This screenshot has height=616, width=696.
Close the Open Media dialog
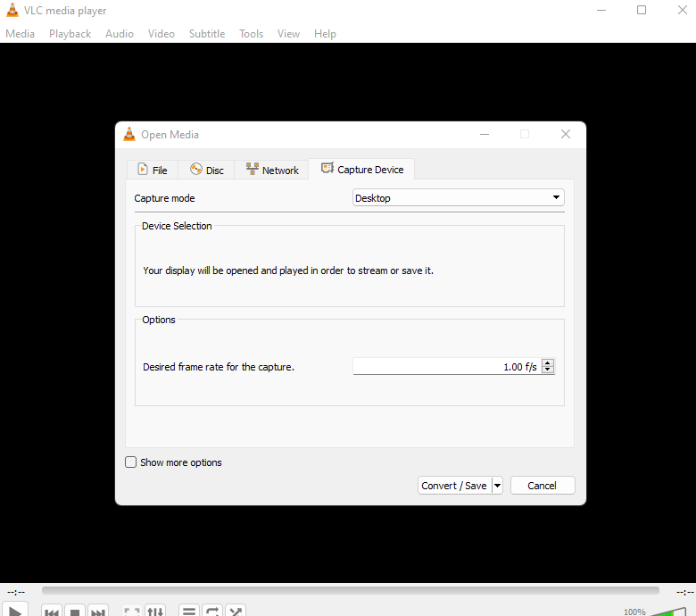click(x=565, y=134)
